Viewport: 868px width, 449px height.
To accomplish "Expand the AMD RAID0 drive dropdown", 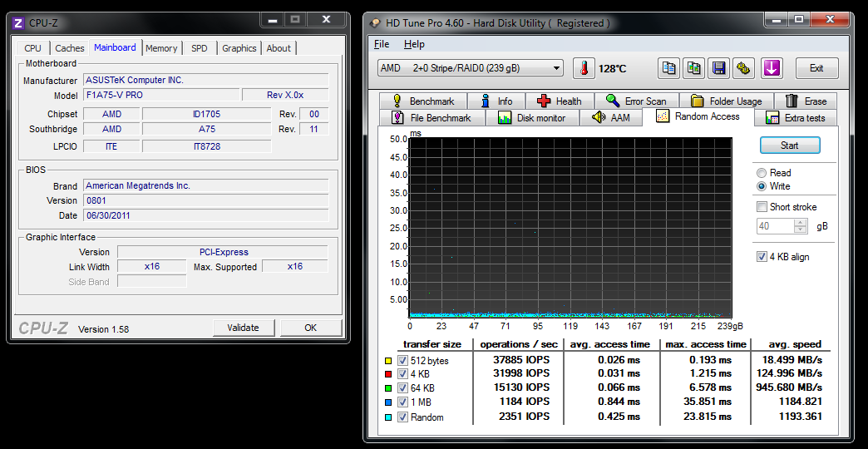I will (x=471, y=68).
